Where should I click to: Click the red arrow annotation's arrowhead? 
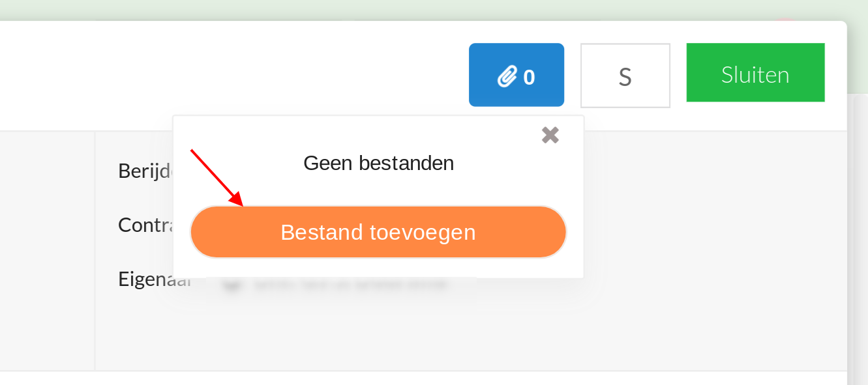click(x=238, y=201)
